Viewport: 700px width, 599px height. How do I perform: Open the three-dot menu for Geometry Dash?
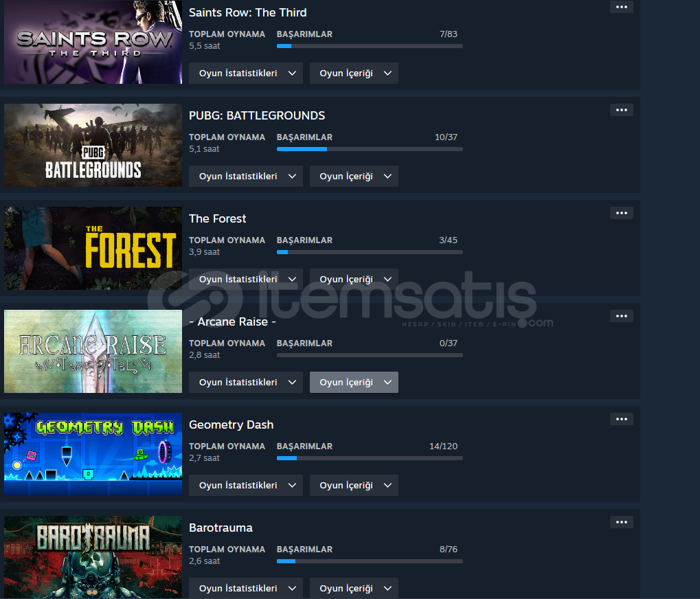tap(622, 419)
